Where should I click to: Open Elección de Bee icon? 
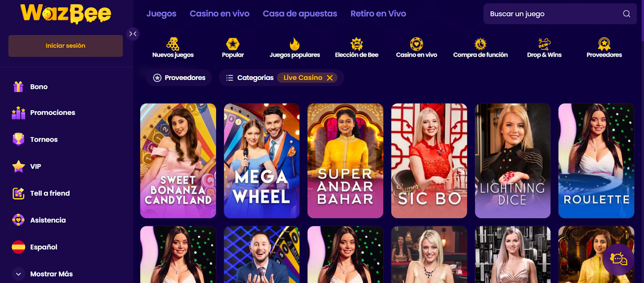tap(357, 44)
